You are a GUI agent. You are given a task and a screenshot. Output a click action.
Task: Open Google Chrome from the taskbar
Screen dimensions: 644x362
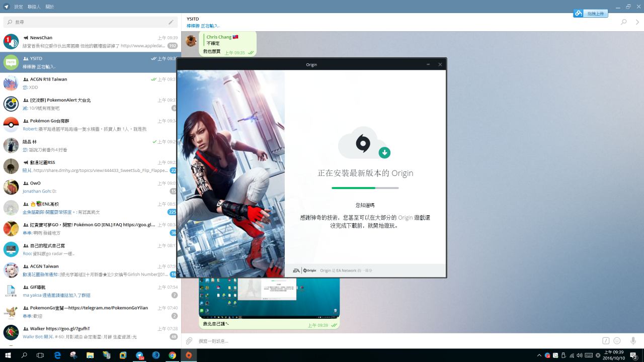click(173, 355)
